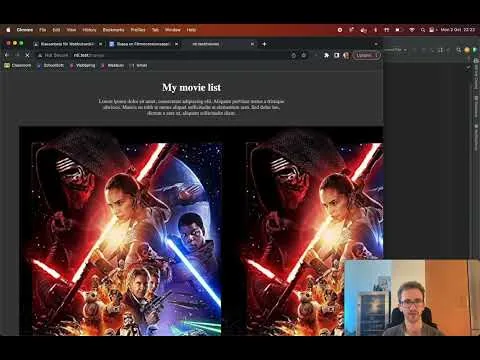Open run configuration dropdown in IDE
Screen dimensions: 480x360
[x=396, y=50]
